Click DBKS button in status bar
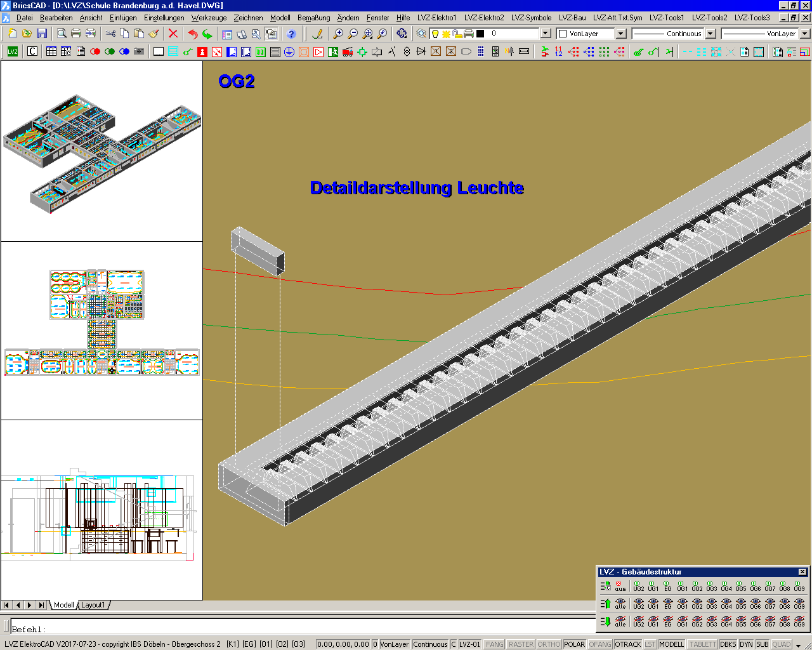The width and height of the screenshot is (812, 650). (728, 644)
